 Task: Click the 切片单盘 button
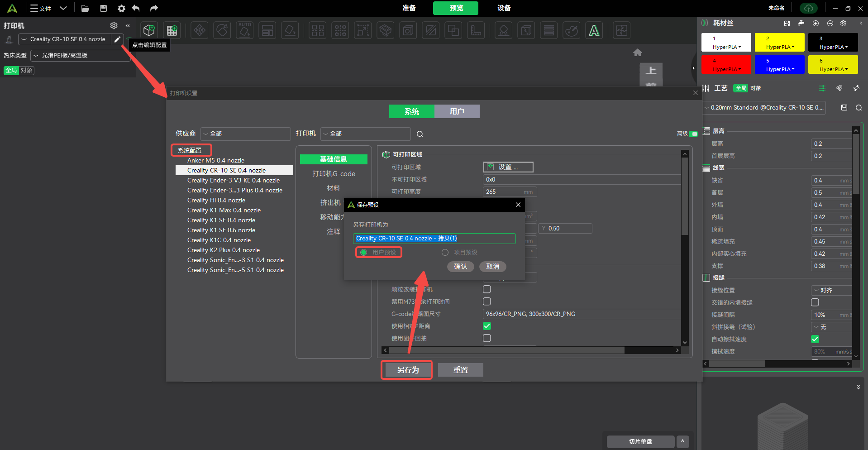[x=640, y=441]
